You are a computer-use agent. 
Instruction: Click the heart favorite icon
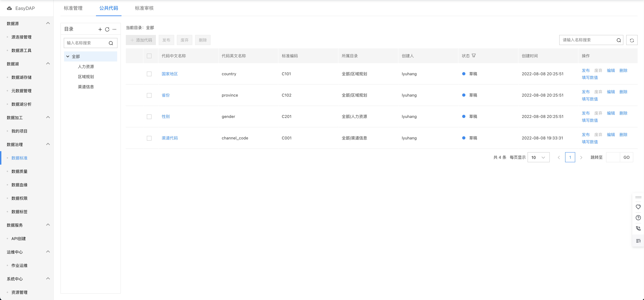638,207
